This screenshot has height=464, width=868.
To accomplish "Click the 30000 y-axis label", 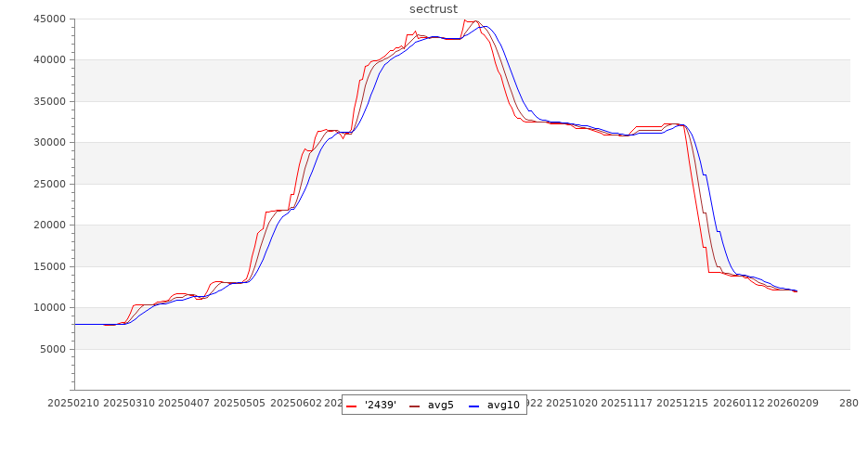I will 48,143.
